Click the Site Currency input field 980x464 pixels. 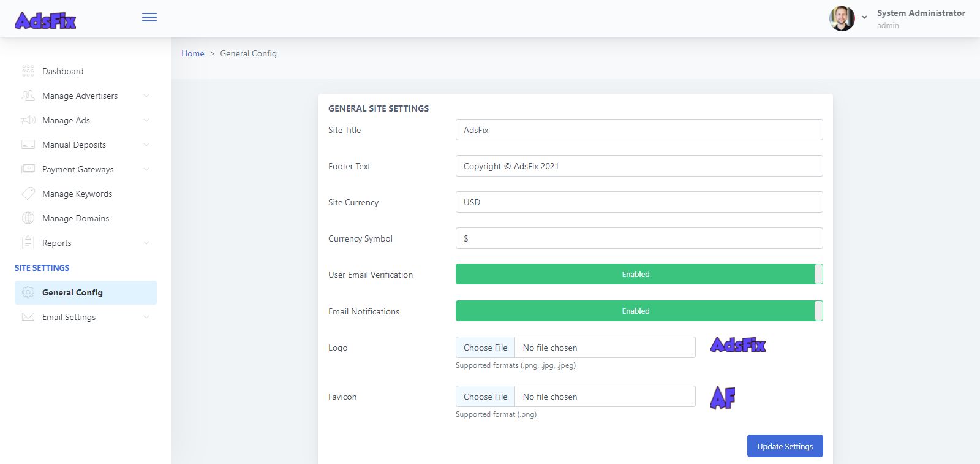tap(639, 202)
